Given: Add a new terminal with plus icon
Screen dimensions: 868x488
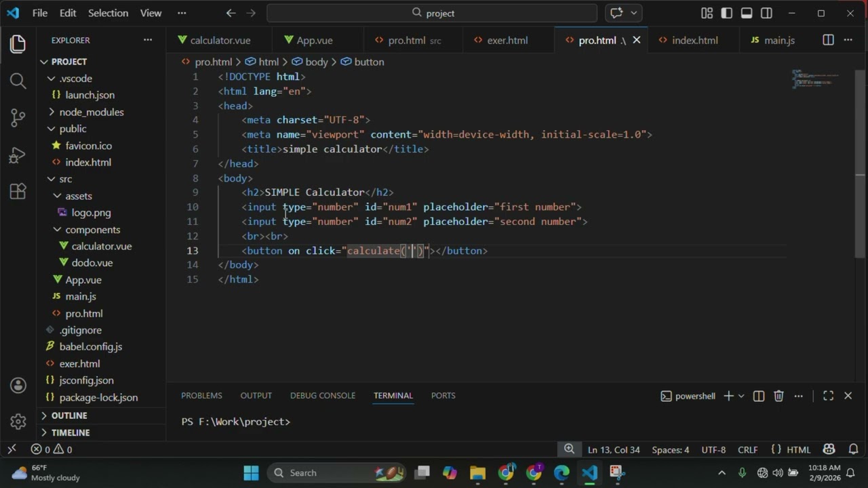Looking at the screenshot, I should click(x=728, y=396).
